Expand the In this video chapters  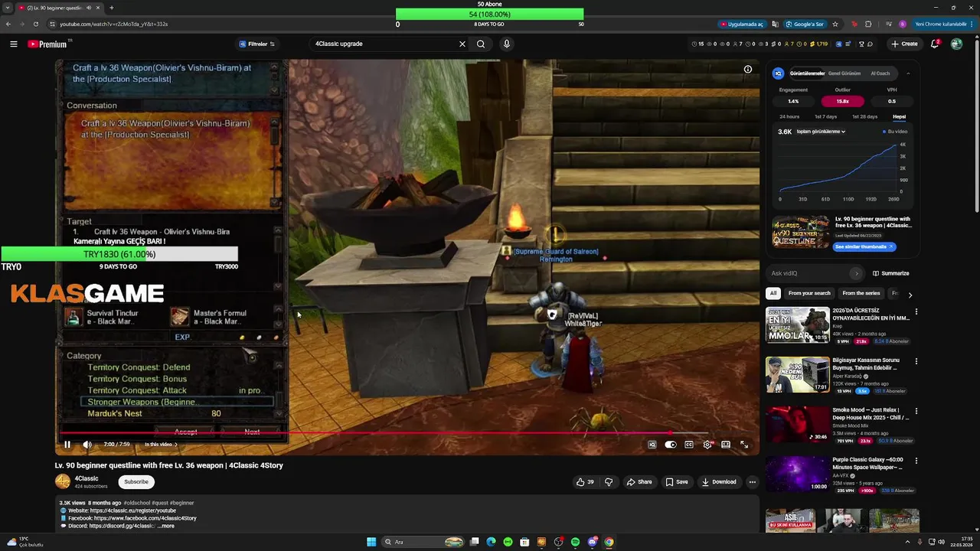click(161, 445)
